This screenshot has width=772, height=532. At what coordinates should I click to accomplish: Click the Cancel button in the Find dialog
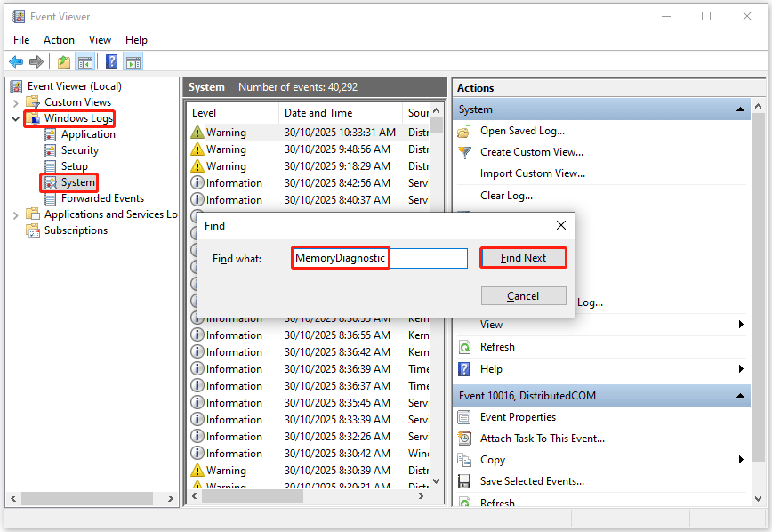click(523, 296)
